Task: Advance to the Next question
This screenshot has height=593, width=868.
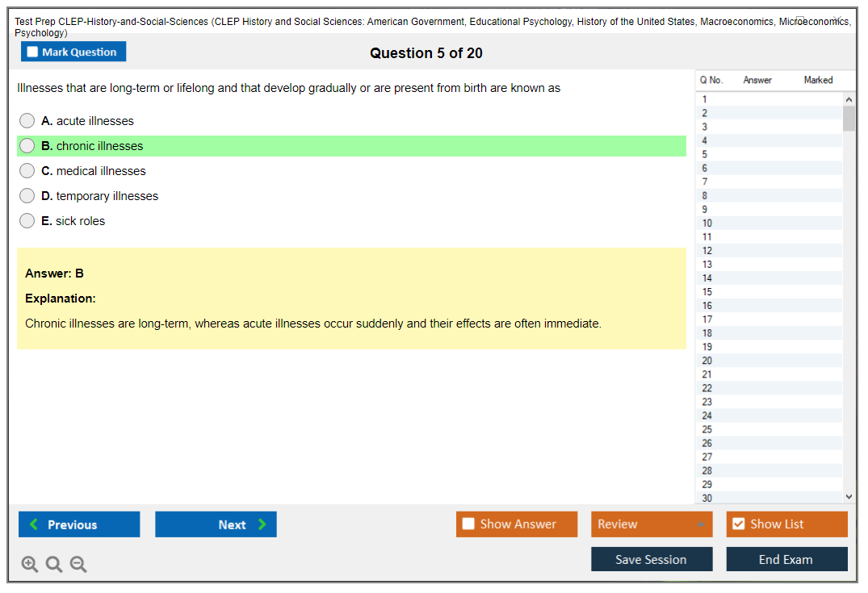Action: [x=216, y=524]
